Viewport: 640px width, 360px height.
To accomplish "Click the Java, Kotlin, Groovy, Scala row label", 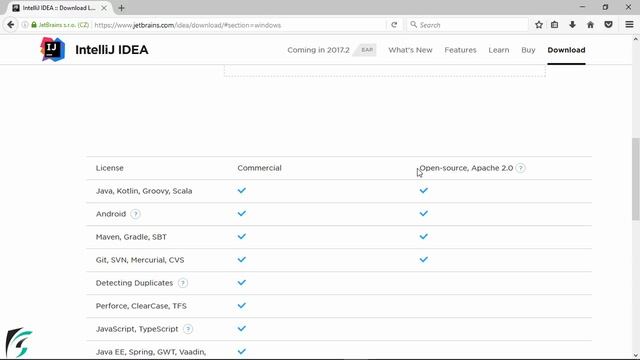I will pyautogui.click(x=144, y=191).
